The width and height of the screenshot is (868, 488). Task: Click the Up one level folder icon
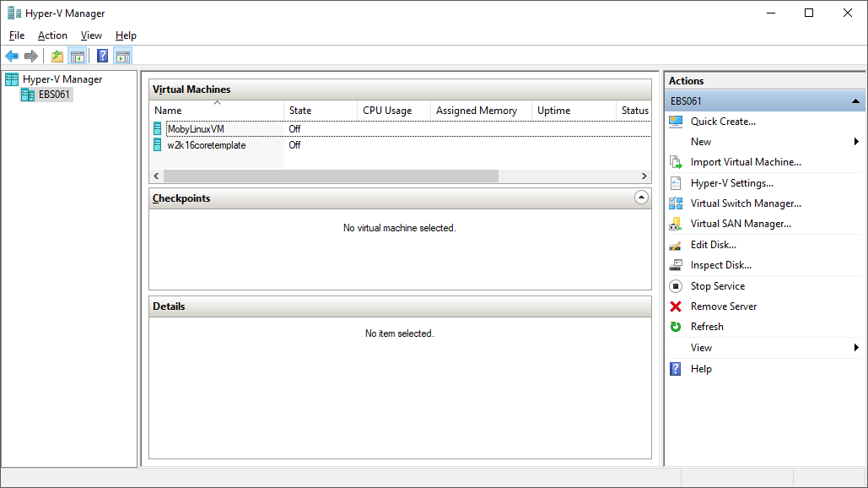tap(57, 56)
